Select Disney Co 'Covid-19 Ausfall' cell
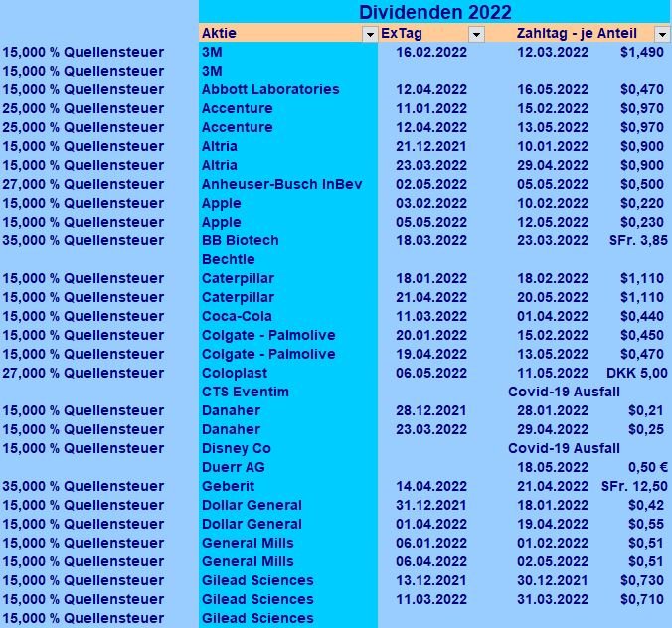The height and width of the screenshot is (628, 672). point(564,448)
